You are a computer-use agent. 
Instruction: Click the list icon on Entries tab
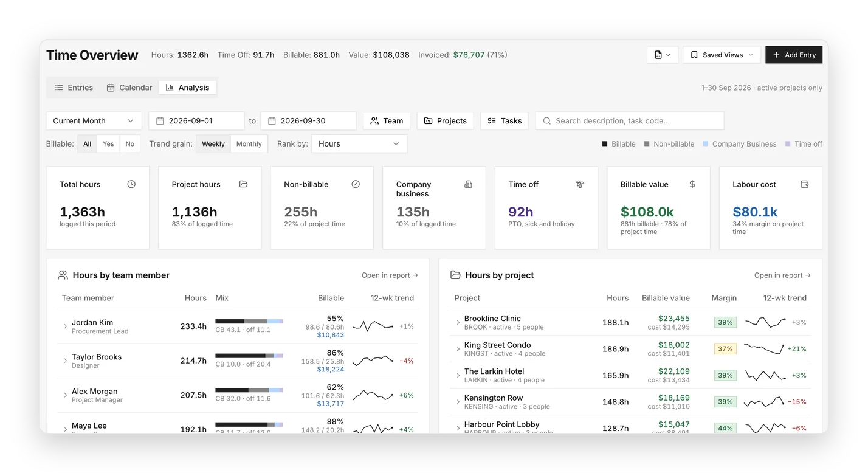point(59,88)
